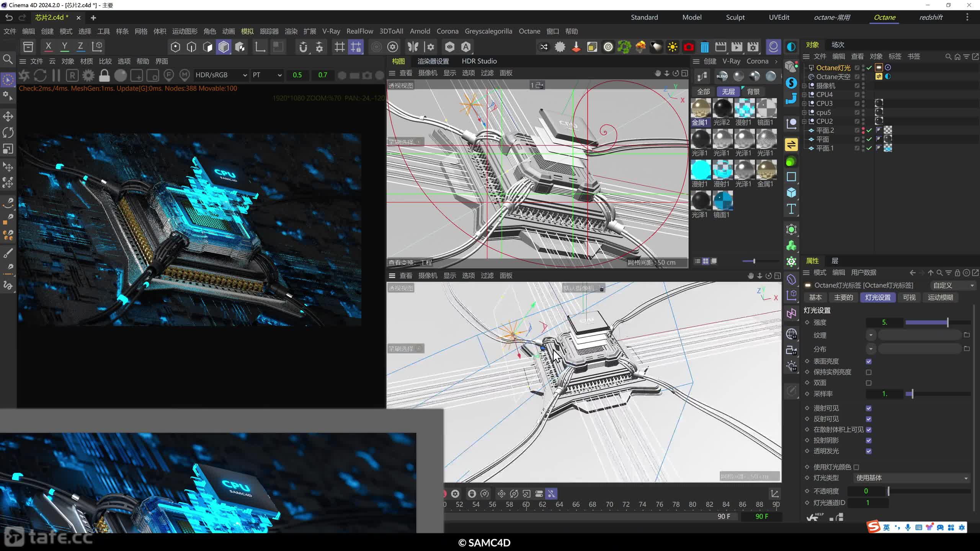Switch to the HDR Studio tab
The image size is (980, 551).
click(x=479, y=61)
